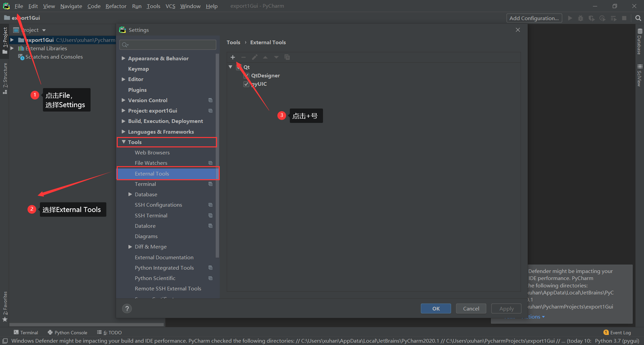Toggle the Qt group checkbox
644x345 pixels.
239,67
